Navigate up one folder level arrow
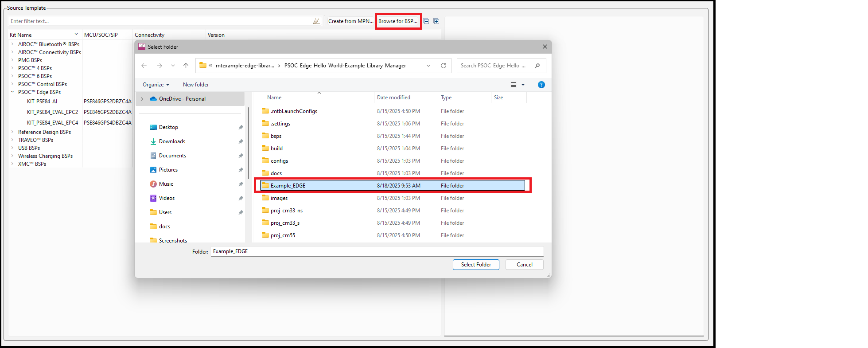Viewport: 868px width, 348px height. 186,66
